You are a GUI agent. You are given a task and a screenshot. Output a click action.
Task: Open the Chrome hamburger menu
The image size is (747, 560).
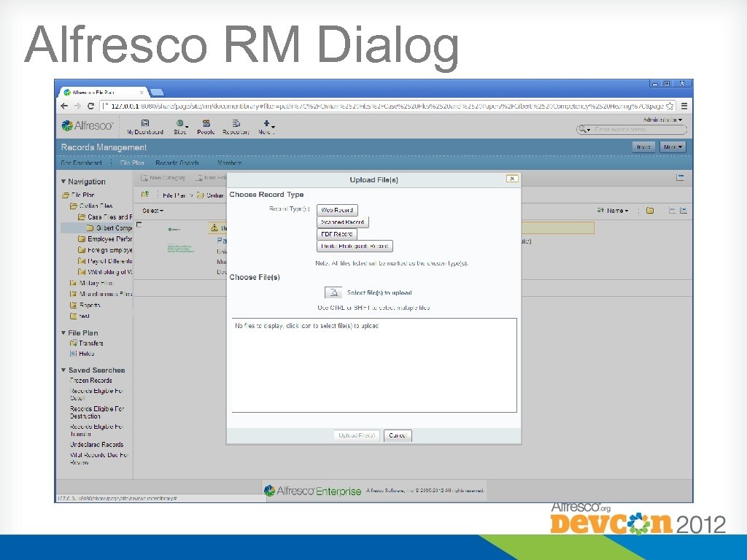(684, 106)
